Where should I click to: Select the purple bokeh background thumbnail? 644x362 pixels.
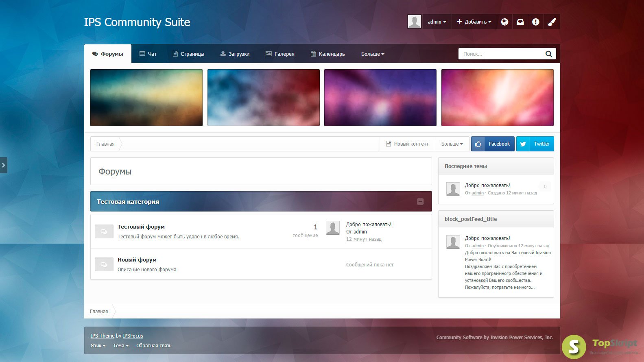coord(380,98)
